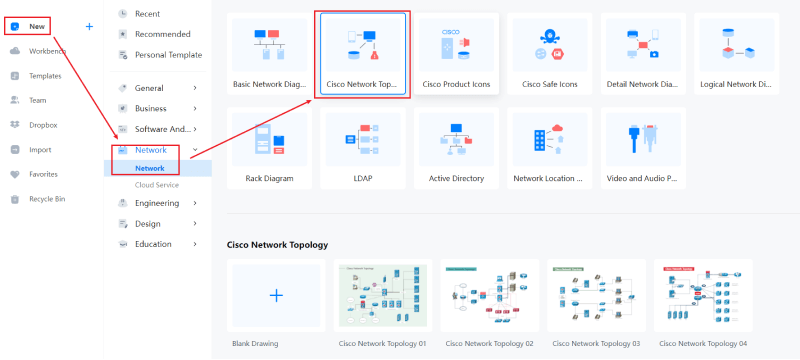This screenshot has height=360, width=800.
Task: Click the Favorites label in sidebar
Action: (43, 174)
